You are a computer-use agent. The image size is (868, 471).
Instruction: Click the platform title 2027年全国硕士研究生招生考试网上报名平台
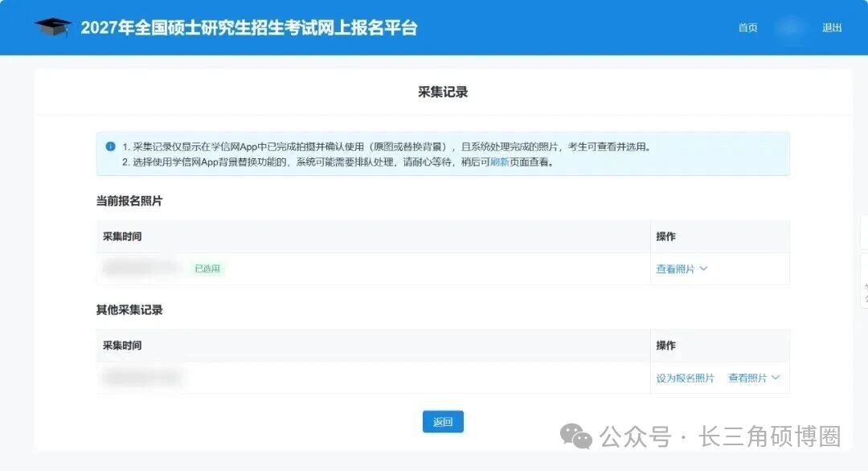pos(249,27)
